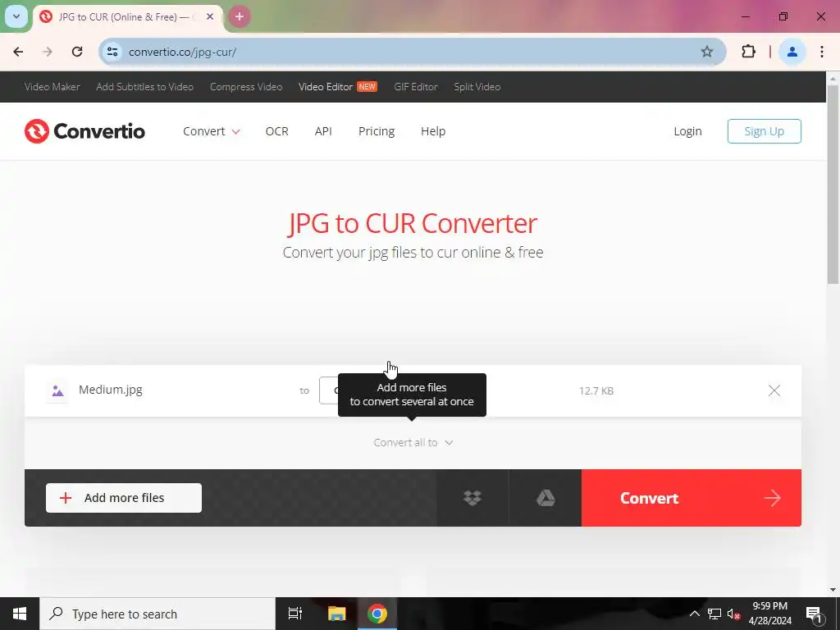Screen dimensions: 840x630
Task: Open the Chrome profile avatar
Action: tap(792, 52)
